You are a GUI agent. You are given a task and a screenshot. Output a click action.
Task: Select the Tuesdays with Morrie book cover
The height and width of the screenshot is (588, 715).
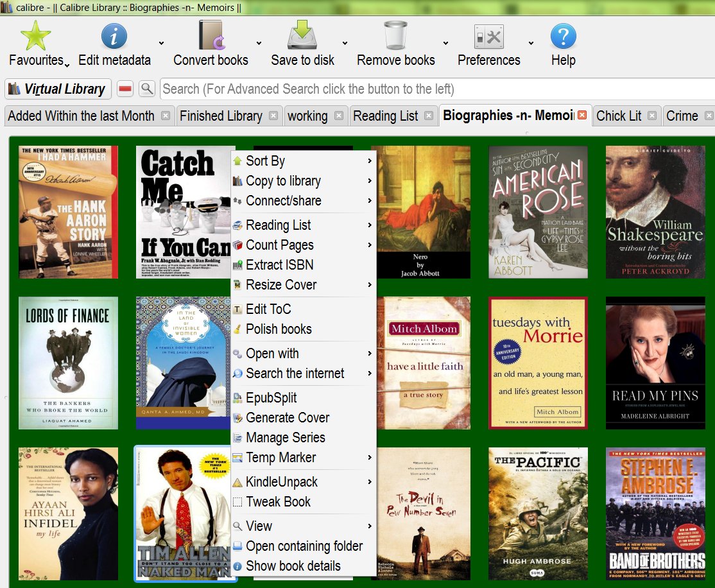pyautogui.click(x=538, y=363)
